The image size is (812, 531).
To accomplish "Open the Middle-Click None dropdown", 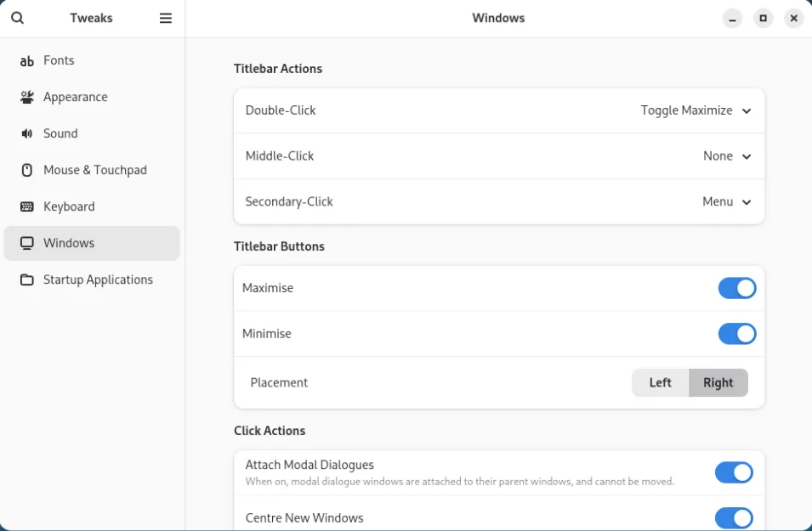I will pos(727,156).
